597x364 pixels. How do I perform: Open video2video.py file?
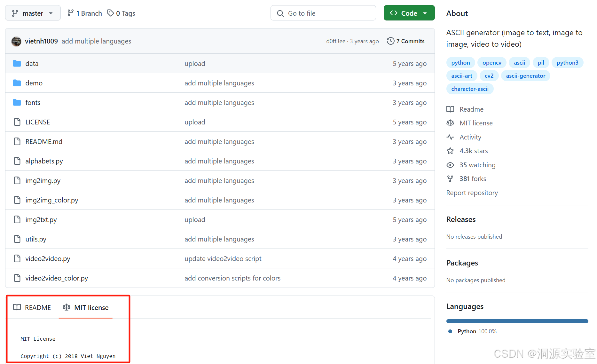coord(48,259)
